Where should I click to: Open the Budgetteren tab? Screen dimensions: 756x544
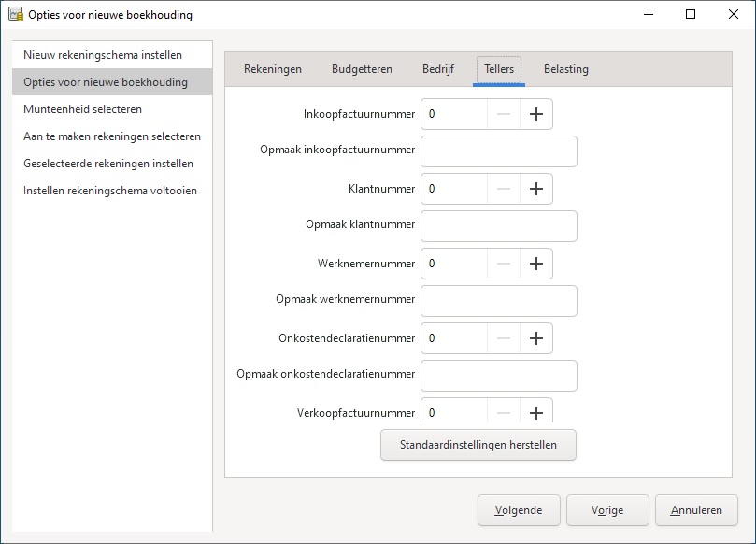coord(362,69)
